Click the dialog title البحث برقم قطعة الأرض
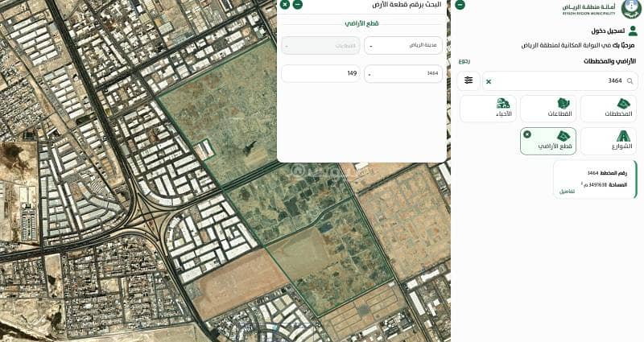 tap(407, 5)
